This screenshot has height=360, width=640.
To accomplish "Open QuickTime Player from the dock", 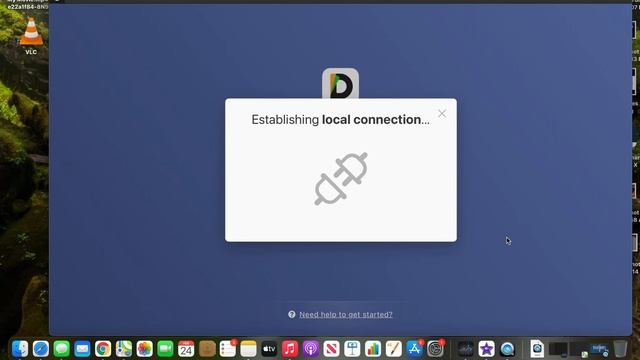I will (507, 349).
